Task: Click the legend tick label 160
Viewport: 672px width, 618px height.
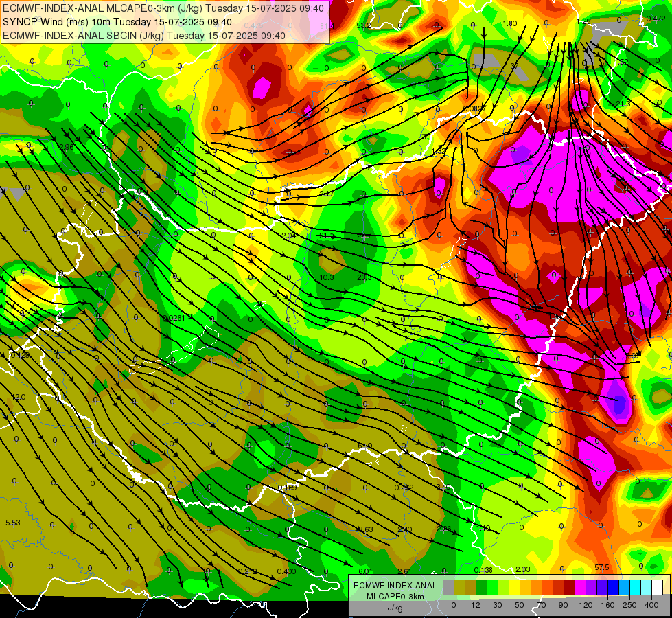Action: pos(607,605)
